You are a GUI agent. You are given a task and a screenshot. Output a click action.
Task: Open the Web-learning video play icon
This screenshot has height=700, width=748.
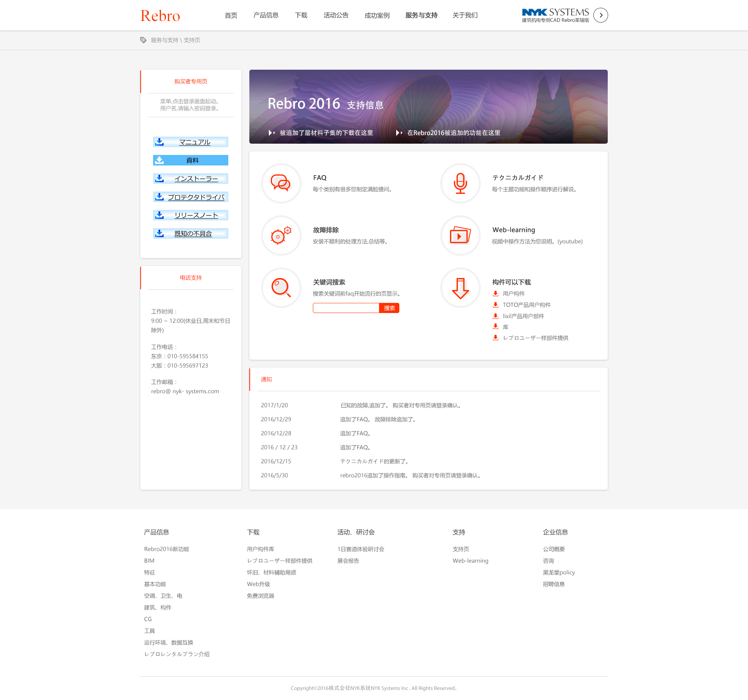(x=460, y=235)
